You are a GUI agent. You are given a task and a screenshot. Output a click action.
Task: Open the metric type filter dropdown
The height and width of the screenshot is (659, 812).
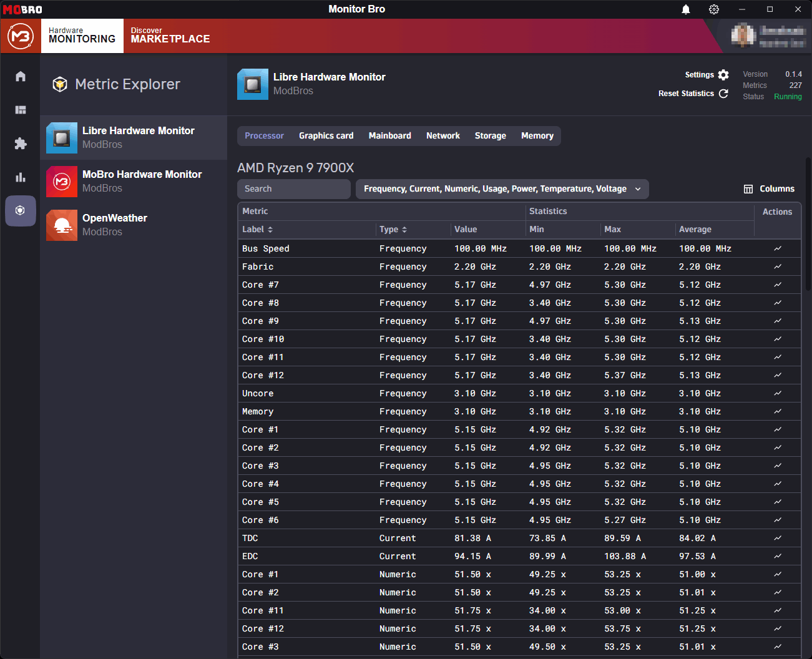click(502, 189)
